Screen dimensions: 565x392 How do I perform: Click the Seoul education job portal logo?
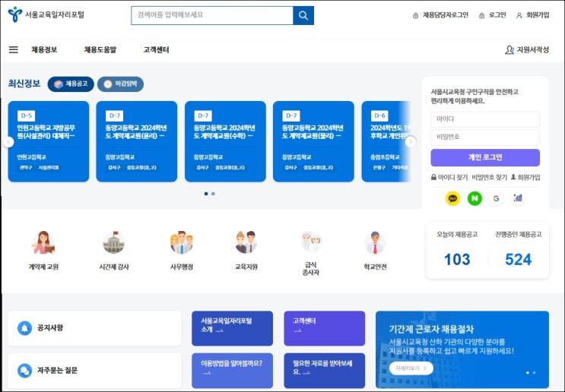click(46, 14)
